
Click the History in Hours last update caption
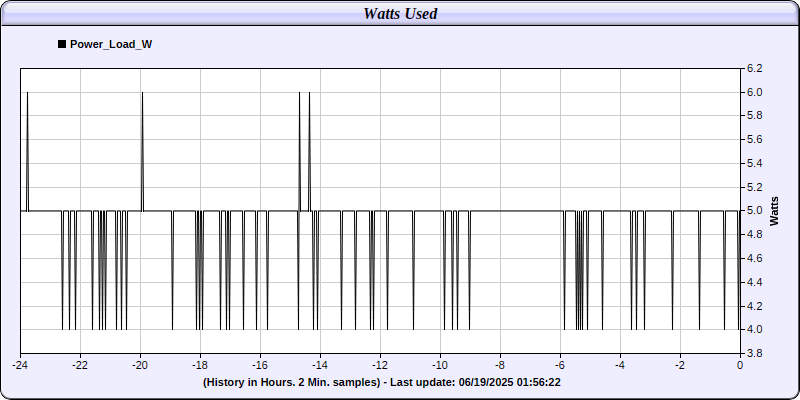(382, 382)
